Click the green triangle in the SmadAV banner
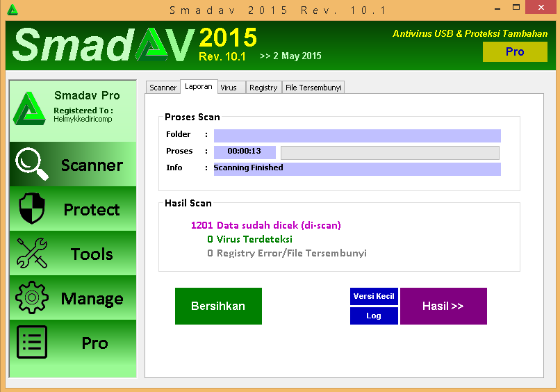The height and width of the screenshot is (392, 560). point(152,44)
